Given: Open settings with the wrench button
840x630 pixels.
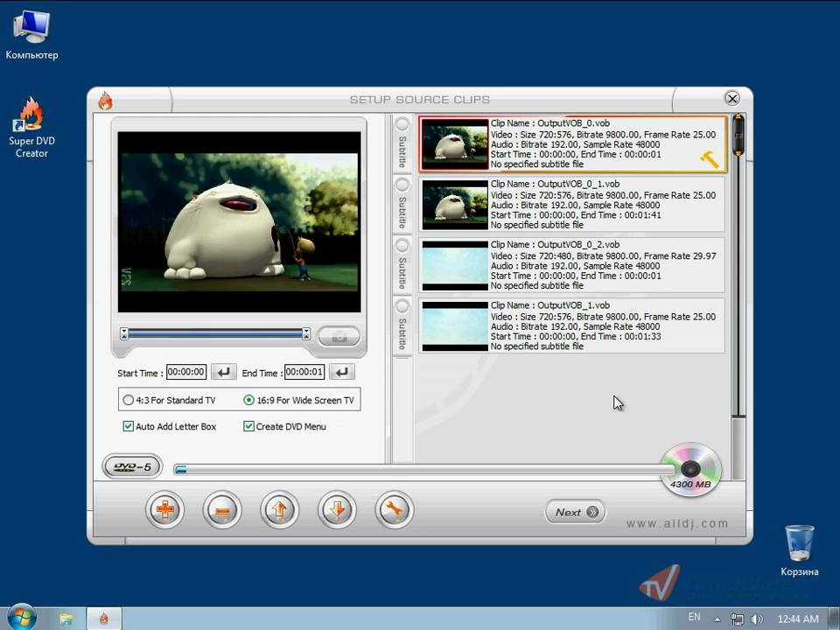Looking at the screenshot, I should coord(395,509).
